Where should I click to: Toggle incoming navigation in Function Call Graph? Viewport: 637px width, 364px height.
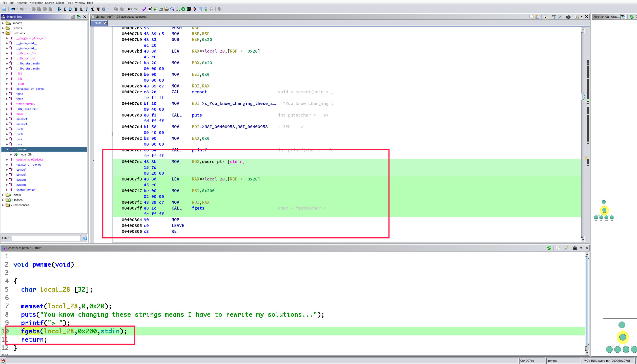click(623, 17)
